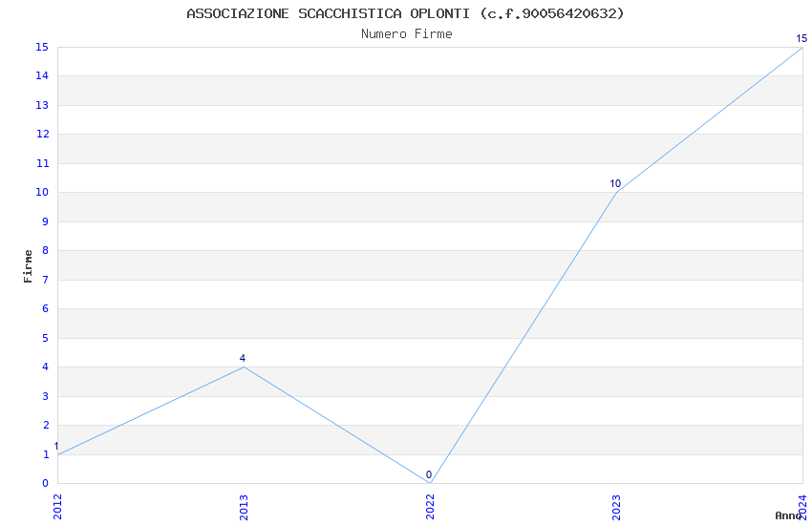Click the Anno x-axis label
Viewport: 812px width, 525px height.
pos(788,515)
